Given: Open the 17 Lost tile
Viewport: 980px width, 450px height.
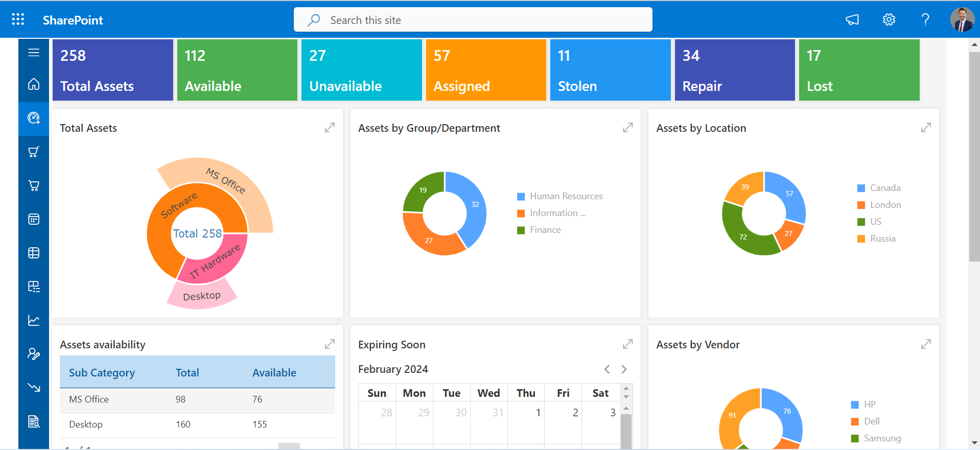Looking at the screenshot, I should 859,70.
